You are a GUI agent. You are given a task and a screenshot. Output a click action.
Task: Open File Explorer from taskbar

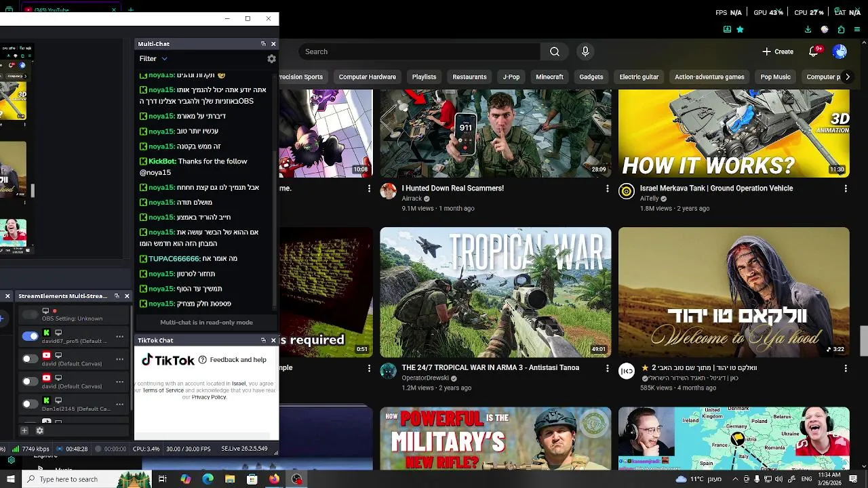(230, 479)
